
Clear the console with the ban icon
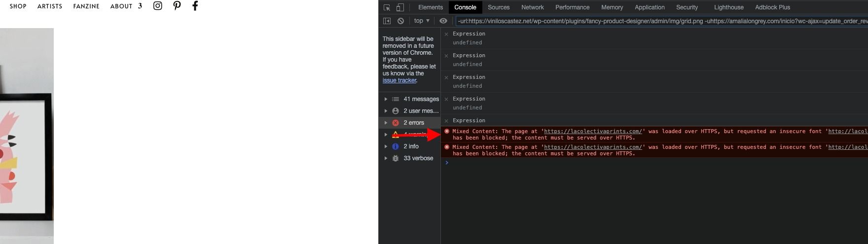click(401, 21)
